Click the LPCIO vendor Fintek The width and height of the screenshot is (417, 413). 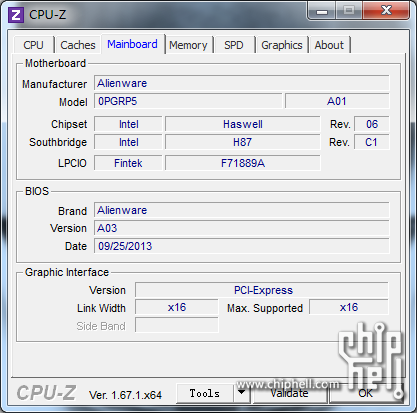click(128, 163)
